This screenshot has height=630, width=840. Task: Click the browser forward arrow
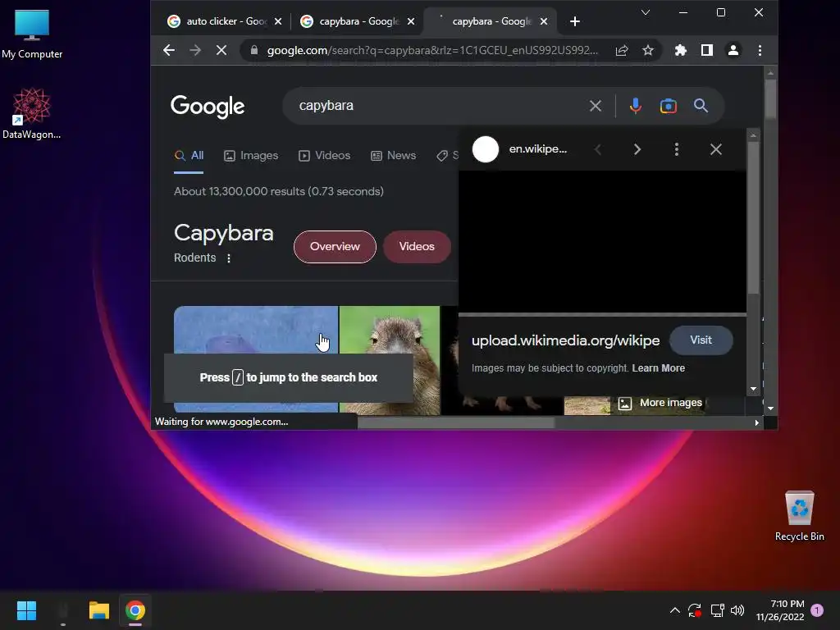pos(195,50)
